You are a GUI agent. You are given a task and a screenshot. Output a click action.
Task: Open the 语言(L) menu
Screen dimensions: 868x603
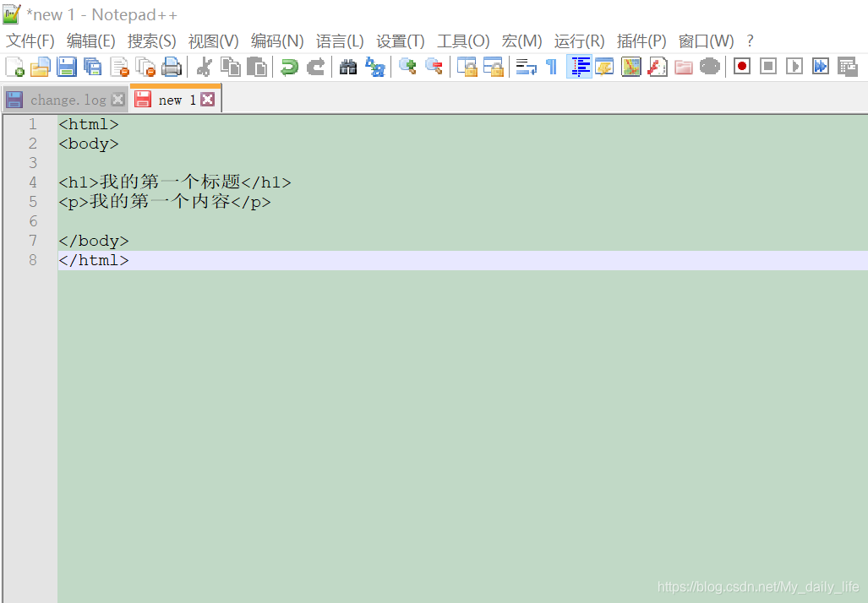coord(340,41)
